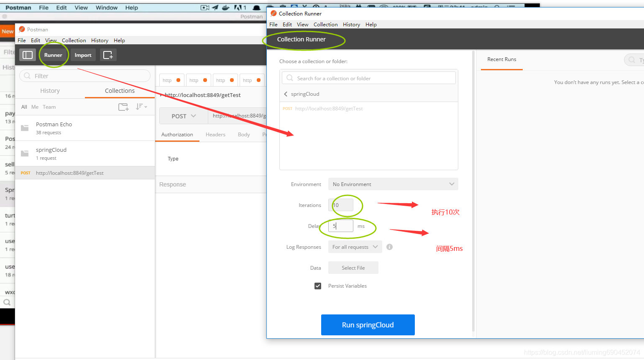Screen dimensions: 644x360
Task: Select fourth http request tab
Action: (252, 80)
